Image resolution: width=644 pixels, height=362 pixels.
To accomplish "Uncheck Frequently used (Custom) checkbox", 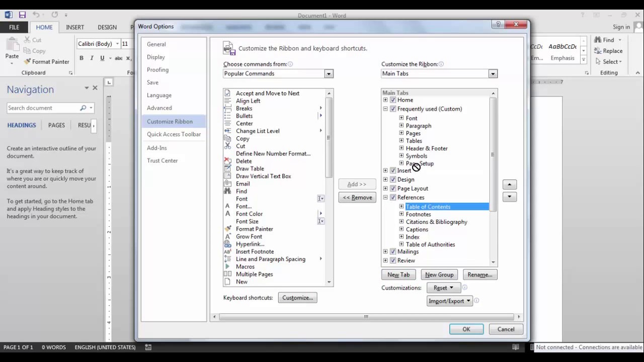I will pos(393,109).
